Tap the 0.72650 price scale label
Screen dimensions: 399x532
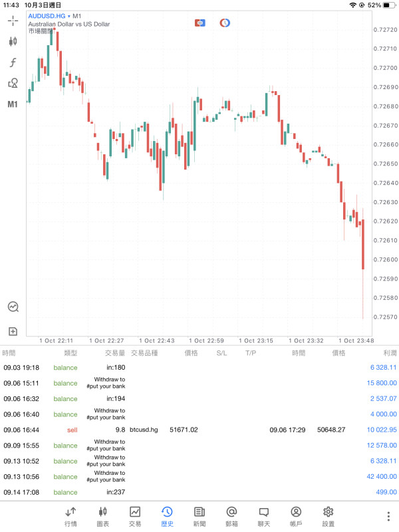(386, 164)
